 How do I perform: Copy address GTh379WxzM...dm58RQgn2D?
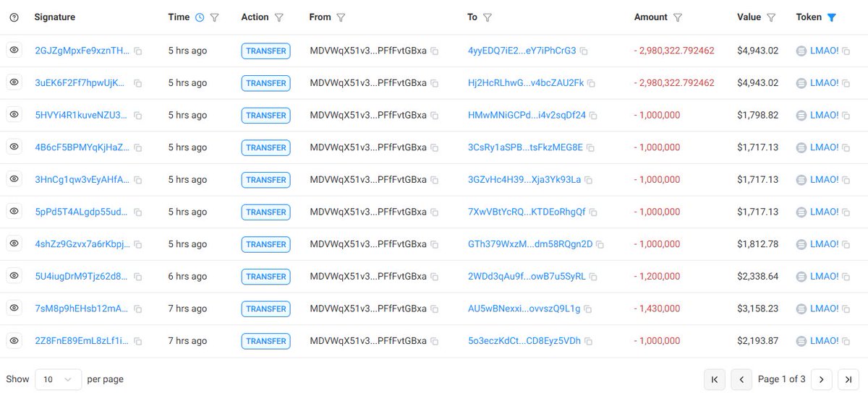(x=600, y=244)
